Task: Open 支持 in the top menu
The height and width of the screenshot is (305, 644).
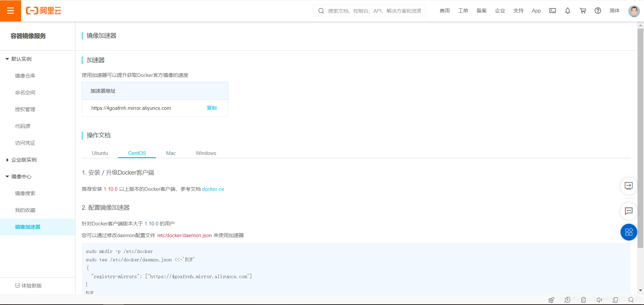Action: pyautogui.click(x=519, y=11)
